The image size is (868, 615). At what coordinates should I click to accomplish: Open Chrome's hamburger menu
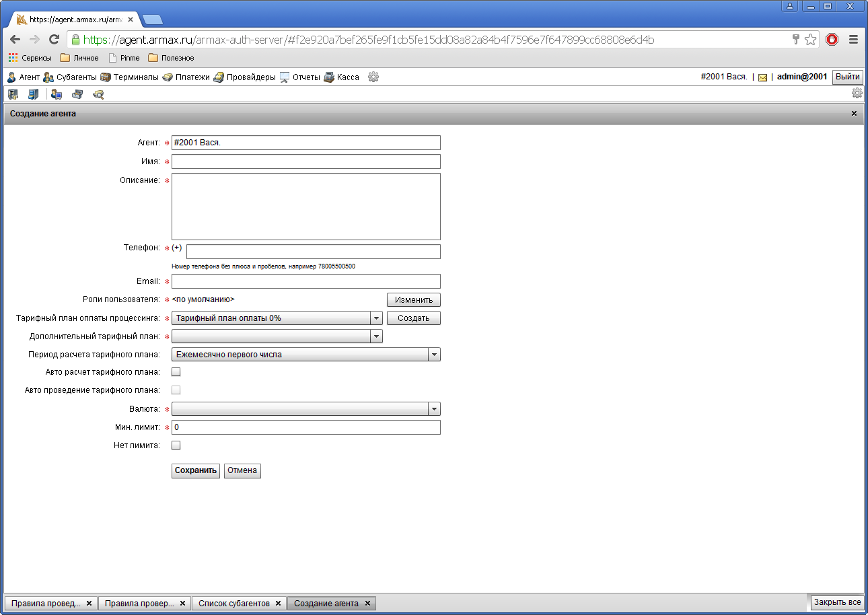click(x=853, y=40)
